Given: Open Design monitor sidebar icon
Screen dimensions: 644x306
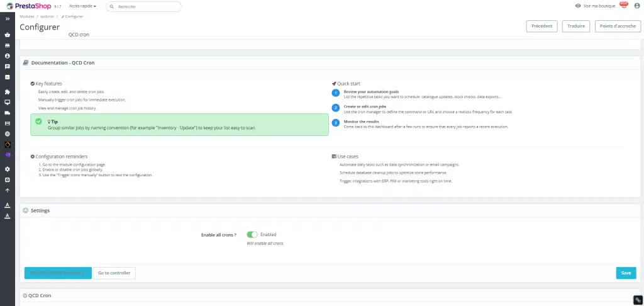Looking at the screenshot, I should pos(8,102).
